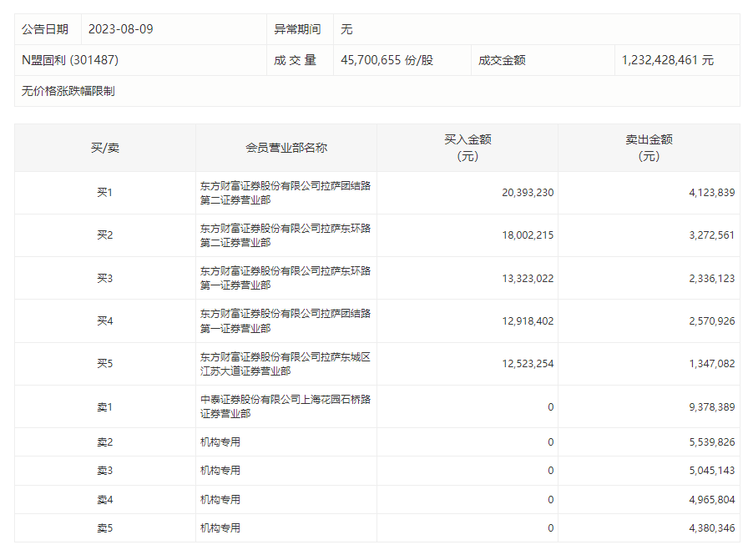Click the 成交金额 value 1,232,428,461 元
Viewport: 753px width, 560px height.
click(668, 60)
